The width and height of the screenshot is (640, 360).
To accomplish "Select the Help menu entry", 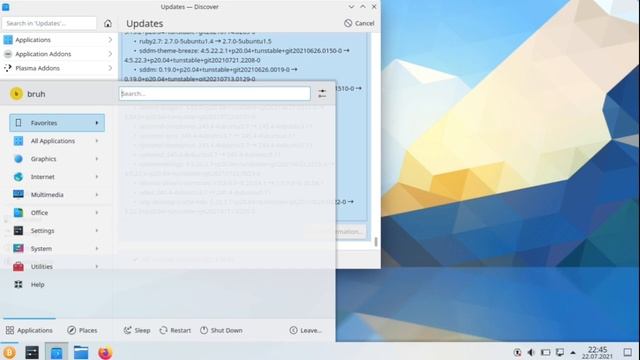I will (x=57, y=284).
